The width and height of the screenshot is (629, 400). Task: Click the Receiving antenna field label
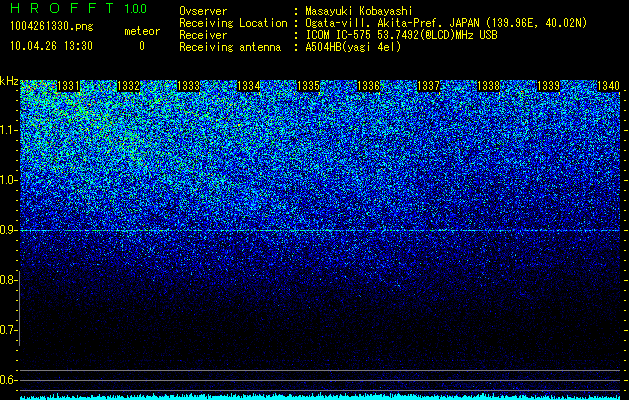point(230,47)
